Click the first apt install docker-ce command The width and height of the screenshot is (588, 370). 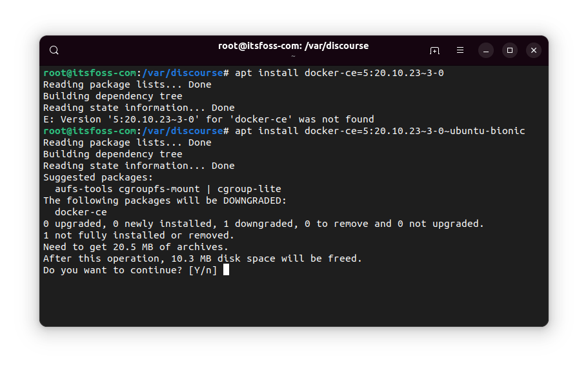coord(339,73)
